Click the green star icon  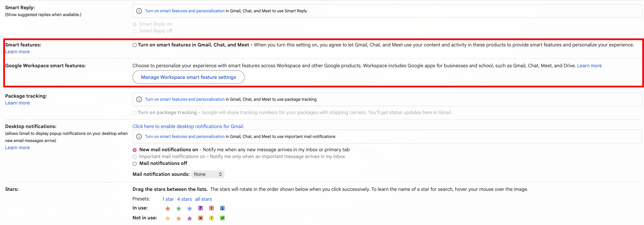tap(179, 208)
